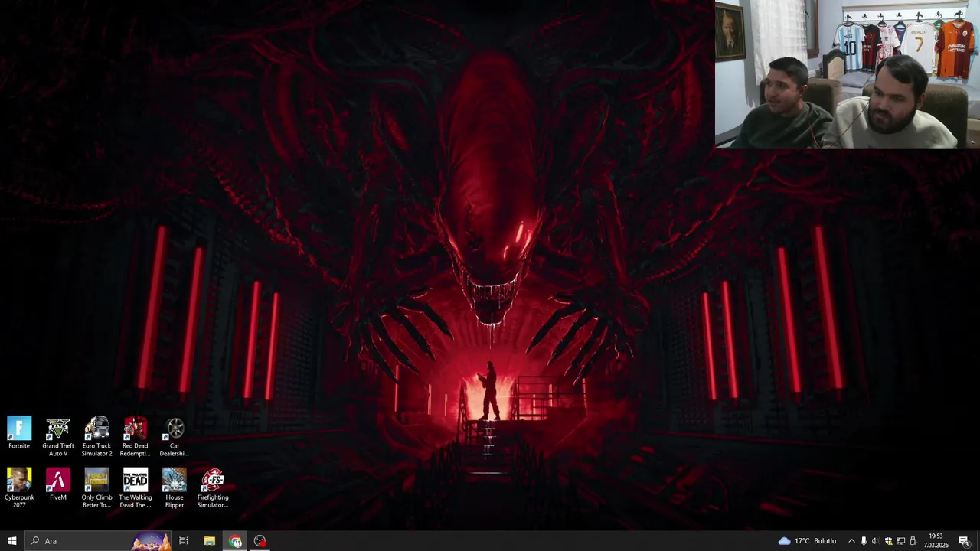Open Windows Security shield tray icon
This screenshot has height=551, width=980.
tap(888, 541)
